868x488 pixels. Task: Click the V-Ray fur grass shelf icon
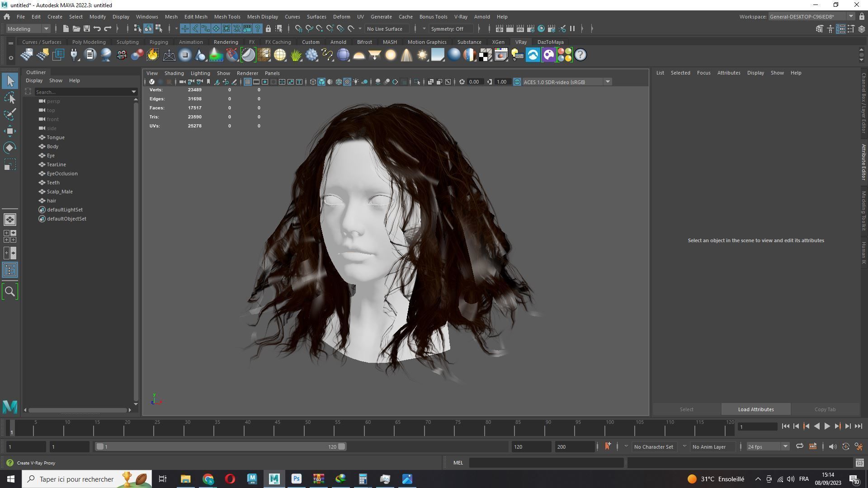(296, 55)
